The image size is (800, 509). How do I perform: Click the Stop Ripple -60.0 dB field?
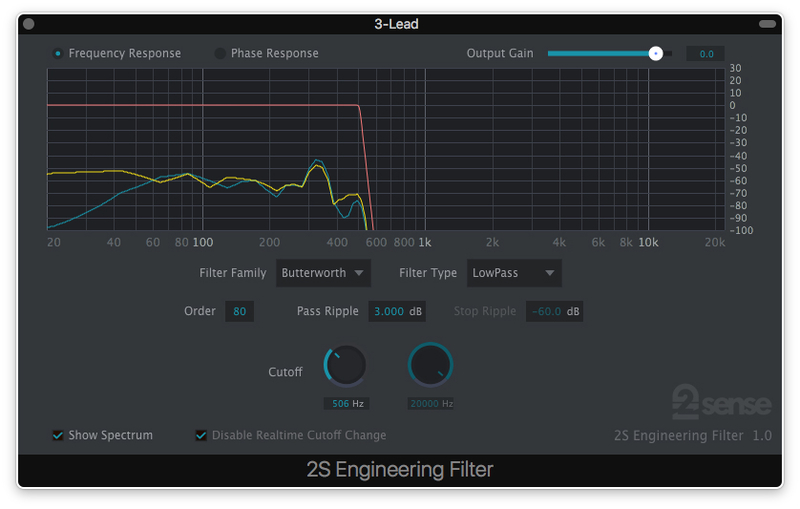[555, 311]
